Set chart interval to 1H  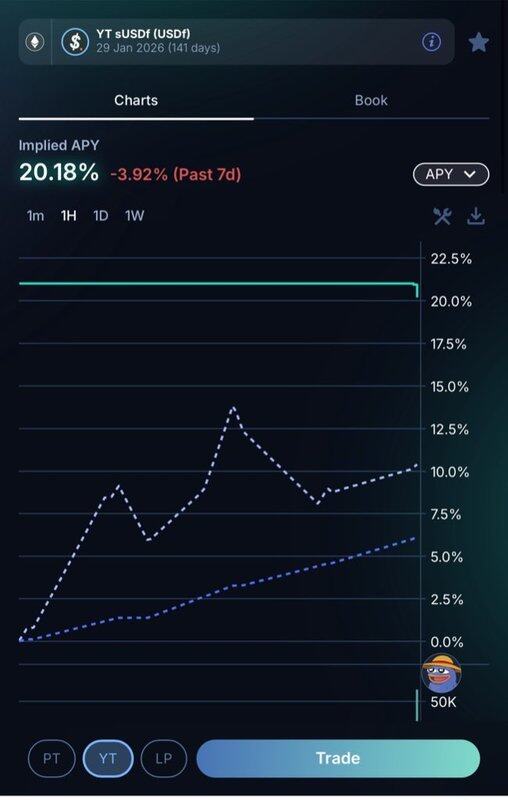tap(68, 216)
